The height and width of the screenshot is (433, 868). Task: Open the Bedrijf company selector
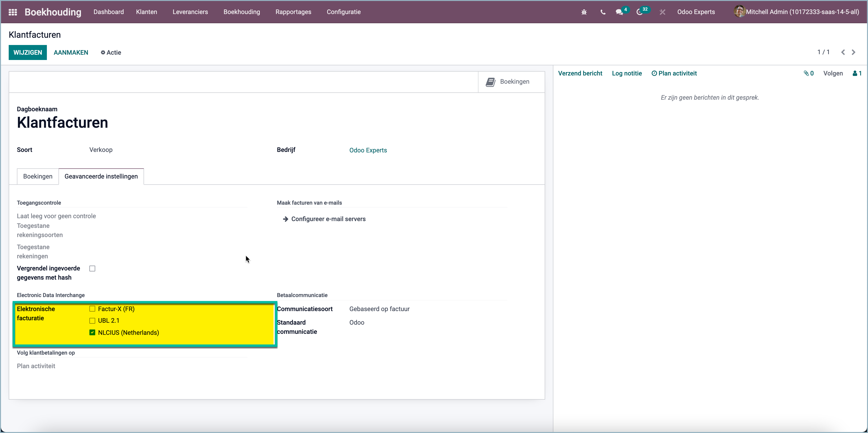coord(368,150)
